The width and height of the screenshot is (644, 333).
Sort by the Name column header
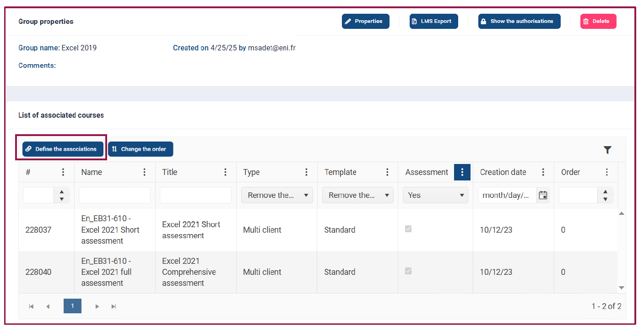tap(92, 172)
